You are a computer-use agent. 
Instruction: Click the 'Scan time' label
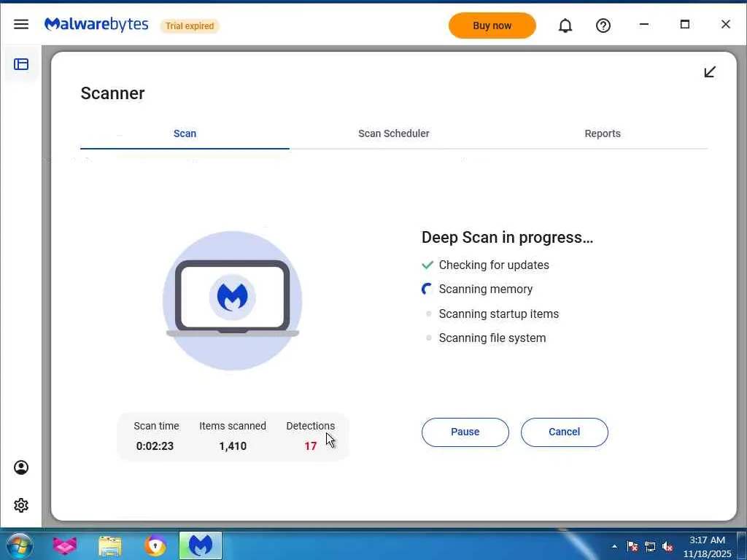tap(156, 426)
